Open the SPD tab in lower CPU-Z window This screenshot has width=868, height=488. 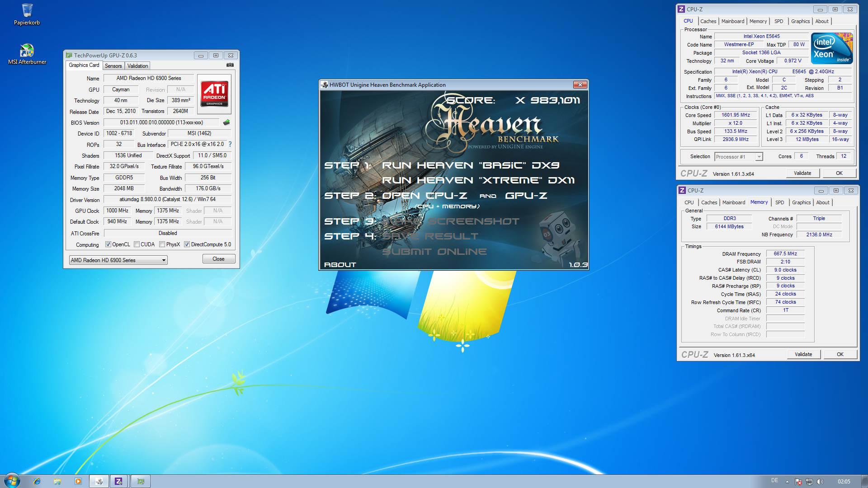tap(779, 202)
